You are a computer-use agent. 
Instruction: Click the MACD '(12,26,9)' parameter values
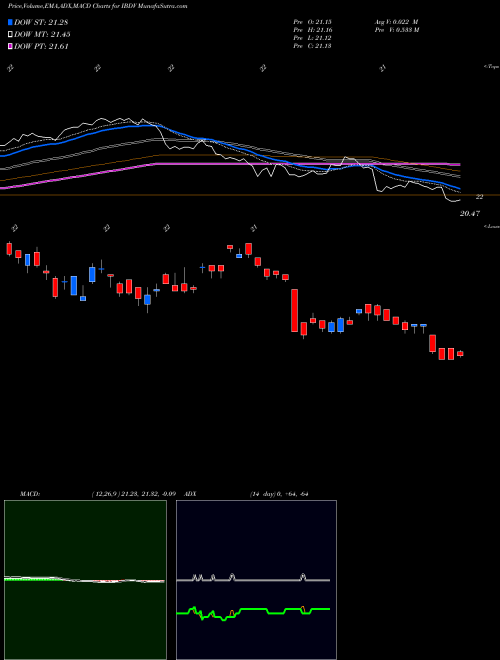point(133,494)
